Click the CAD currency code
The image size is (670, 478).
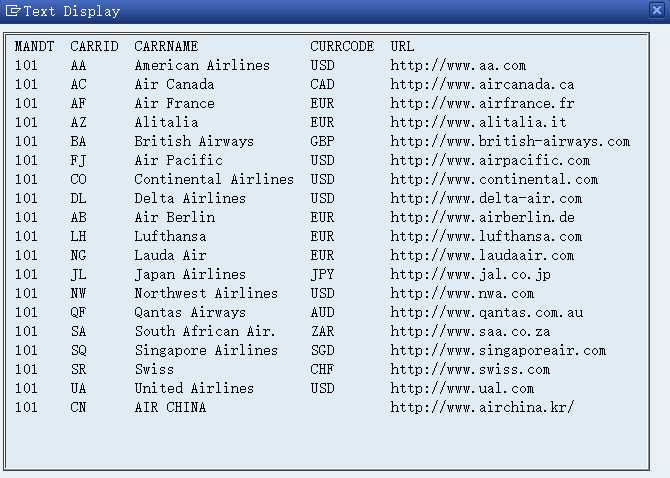tap(322, 84)
